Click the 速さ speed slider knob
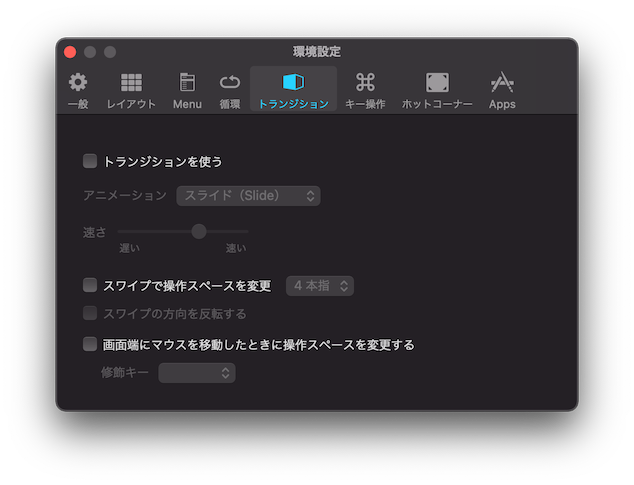634x485 pixels. 199,231
